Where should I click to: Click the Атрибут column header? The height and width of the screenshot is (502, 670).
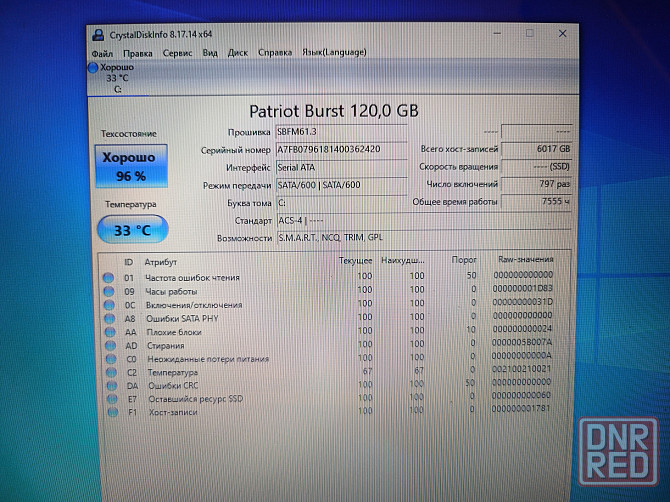pos(161,262)
